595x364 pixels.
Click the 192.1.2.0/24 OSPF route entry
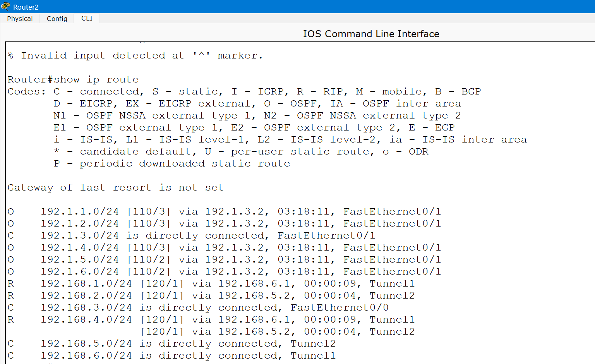224,224
